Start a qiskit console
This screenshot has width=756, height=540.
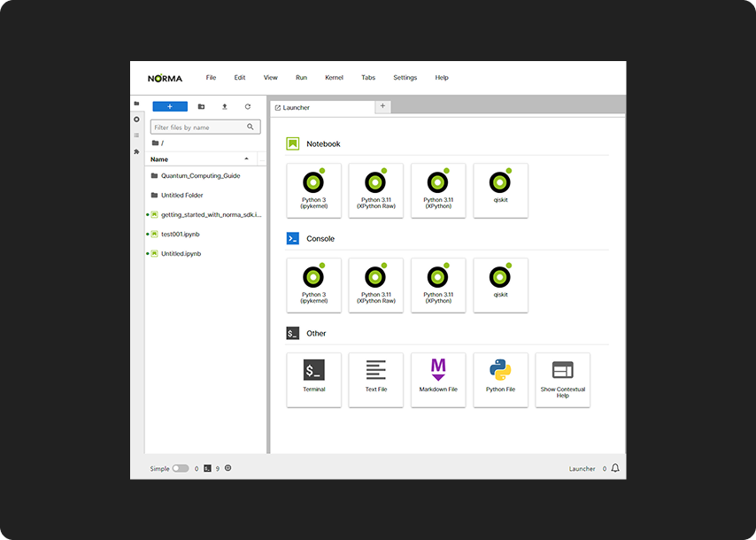pyautogui.click(x=500, y=285)
